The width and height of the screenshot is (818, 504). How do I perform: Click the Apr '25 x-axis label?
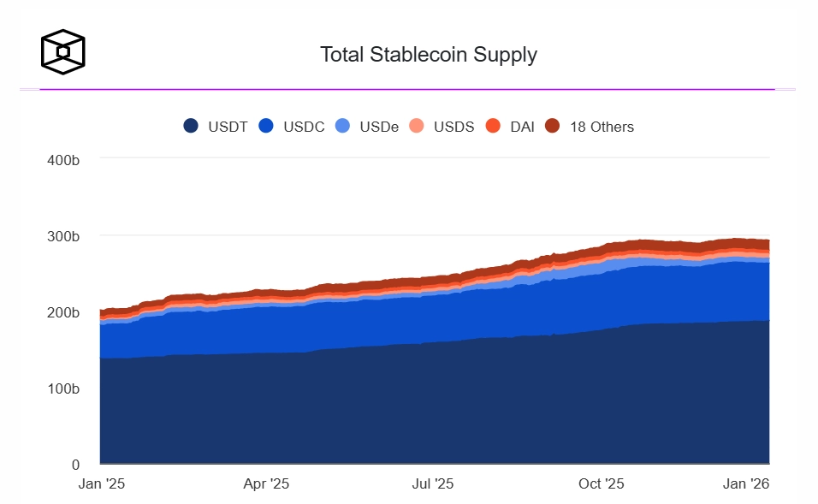pos(267,483)
